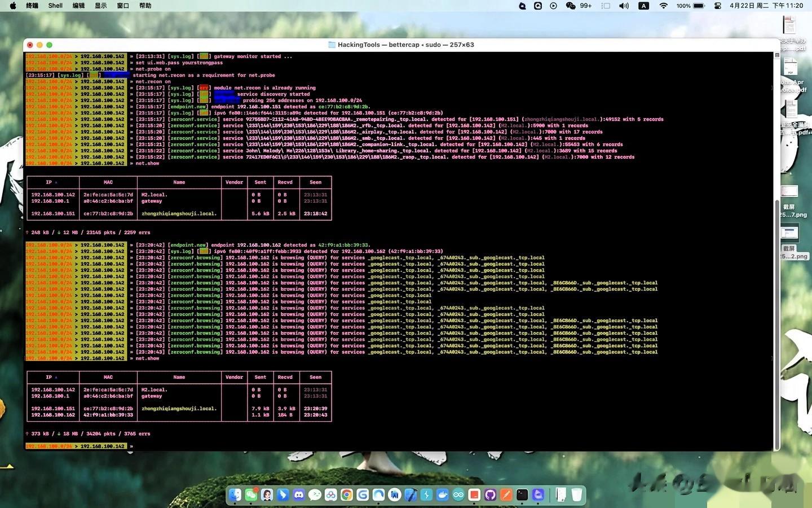The image size is (812, 508).
Task: Open the Shell menu
Action: (55, 6)
